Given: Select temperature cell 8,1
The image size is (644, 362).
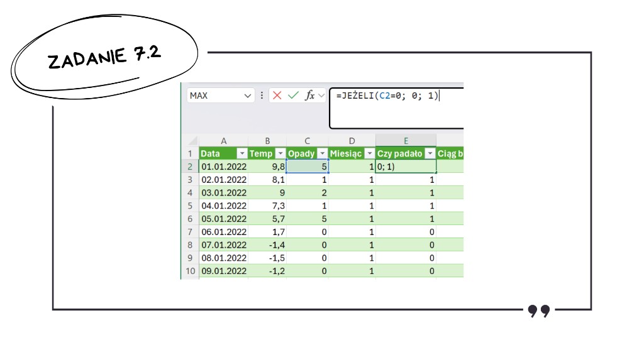Looking at the screenshot, I should point(267,180).
